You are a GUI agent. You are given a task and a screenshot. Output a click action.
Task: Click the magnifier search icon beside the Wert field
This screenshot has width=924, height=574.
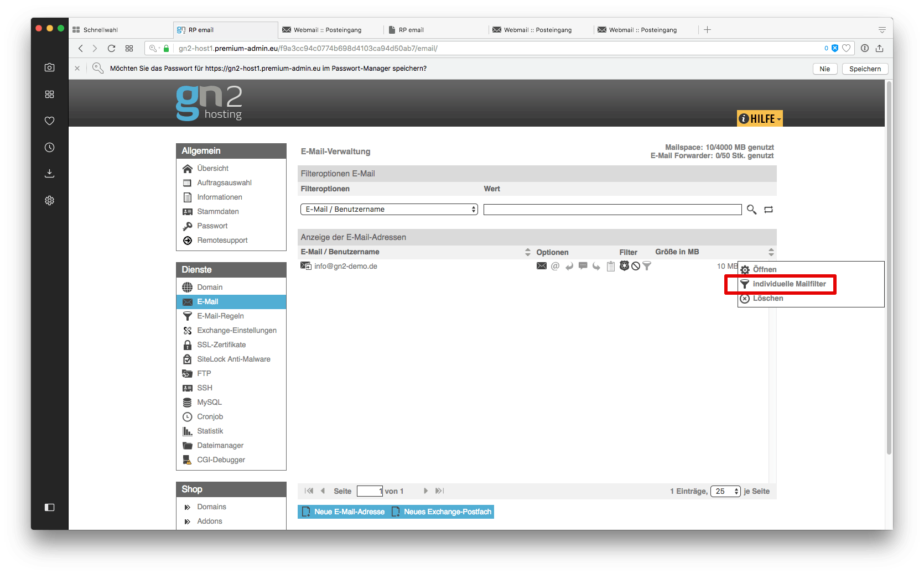click(x=751, y=209)
